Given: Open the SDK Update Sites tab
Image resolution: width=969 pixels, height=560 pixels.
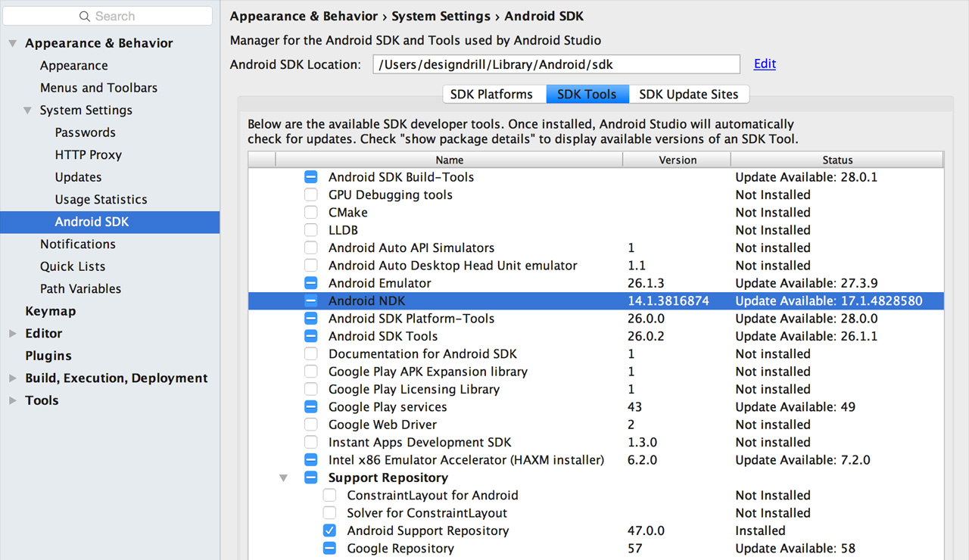Looking at the screenshot, I should pos(688,95).
